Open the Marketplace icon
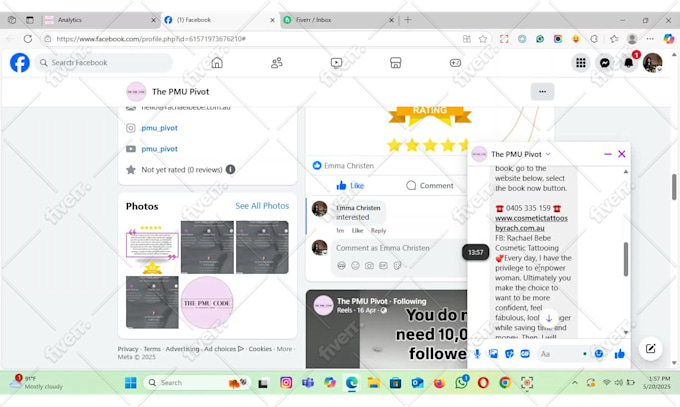This screenshot has height=407, width=680. 396,63
